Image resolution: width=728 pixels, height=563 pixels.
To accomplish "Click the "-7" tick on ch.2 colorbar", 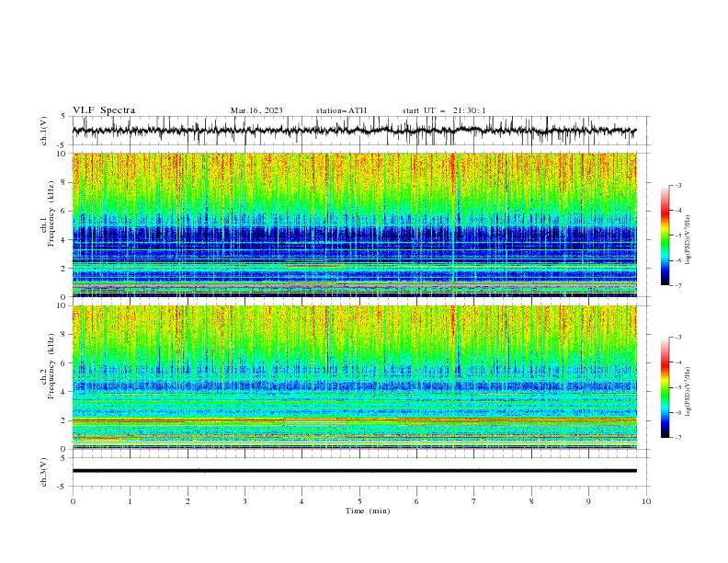I will [x=677, y=438].
